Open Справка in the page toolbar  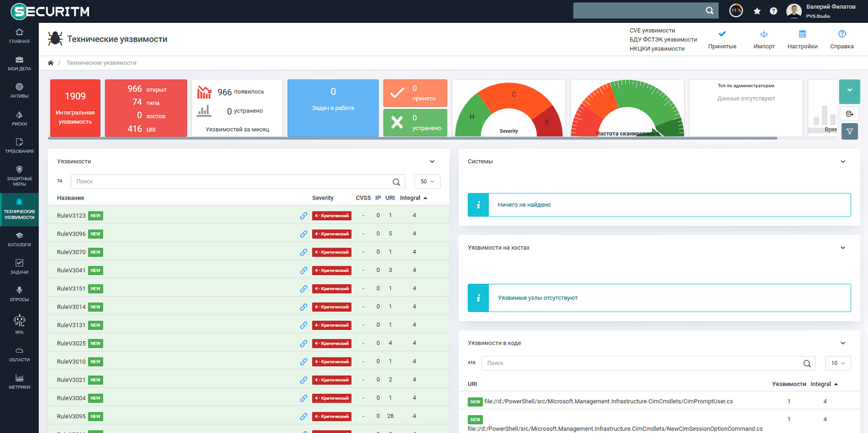pos(841,40)
